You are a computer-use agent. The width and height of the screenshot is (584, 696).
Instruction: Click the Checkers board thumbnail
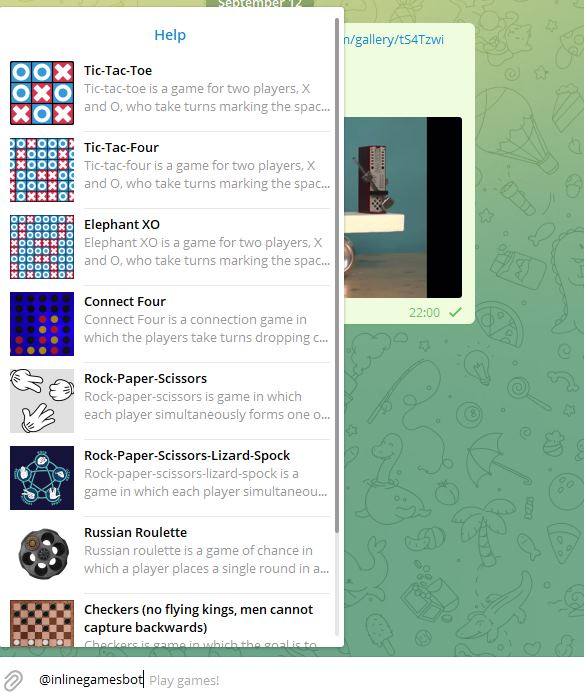42,623
